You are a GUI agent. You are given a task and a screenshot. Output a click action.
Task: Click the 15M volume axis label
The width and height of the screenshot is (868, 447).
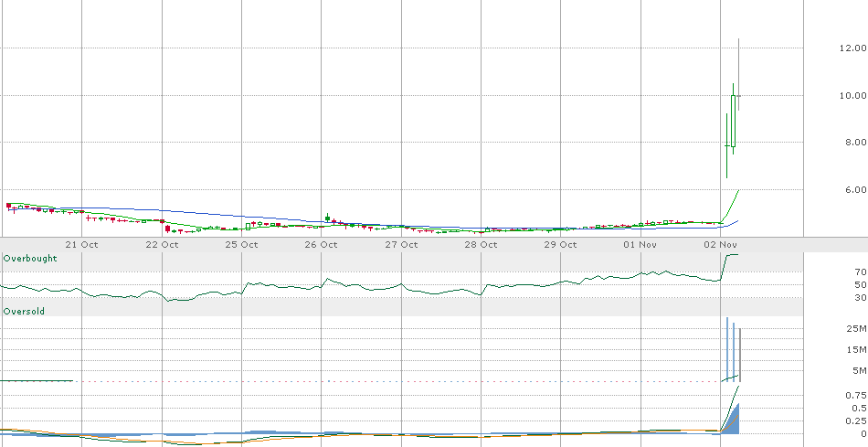pyautogui.click(x=856, y=349)
